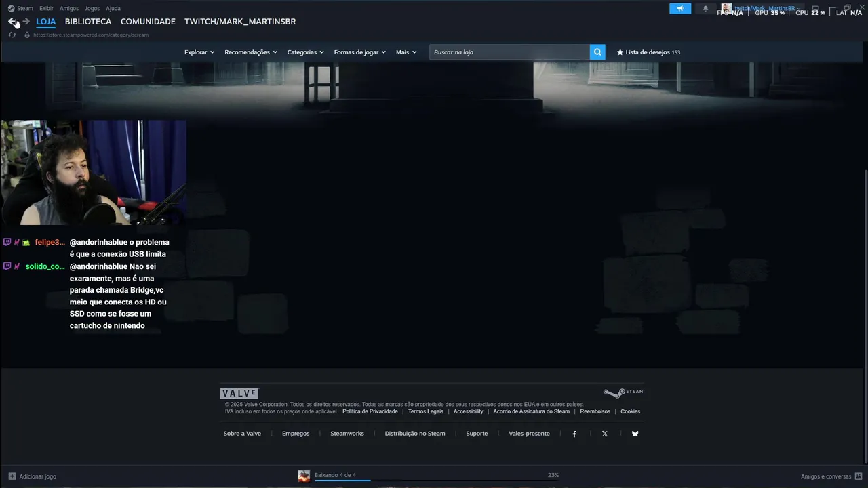Click the Baixando 4 de 4 status
The image size is (868, 488).
[x=335, y=475]
